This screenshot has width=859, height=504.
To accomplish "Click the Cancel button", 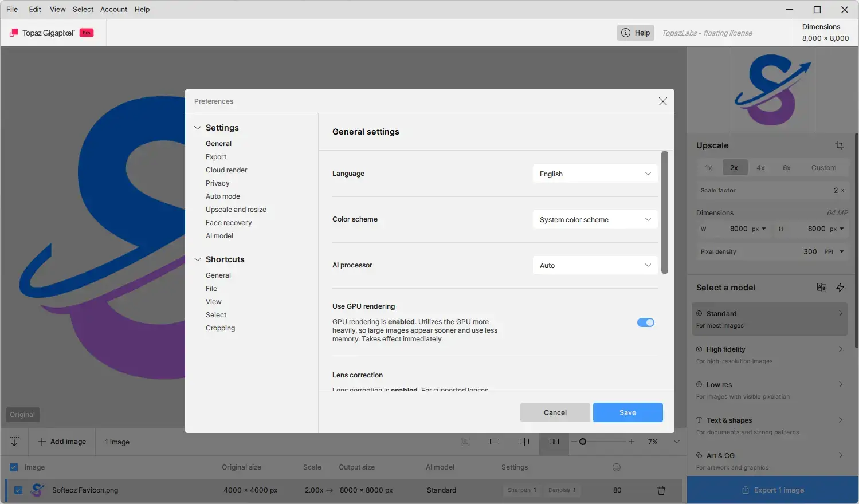I will [555, 412].
